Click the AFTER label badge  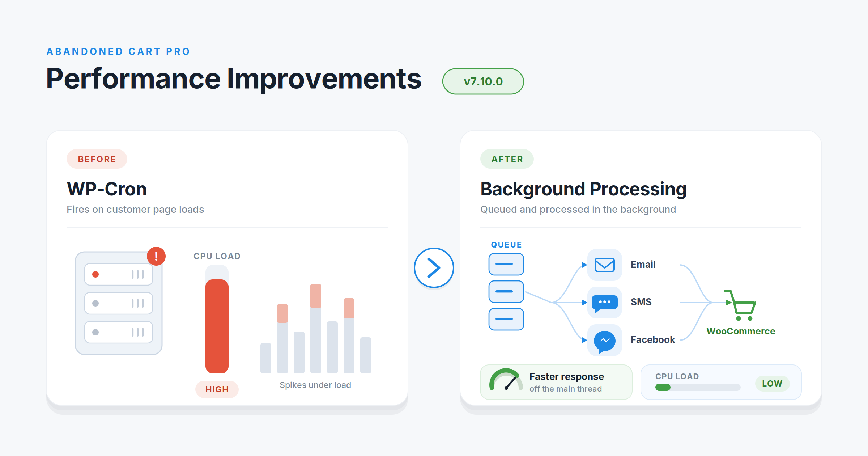(x=507, y=159)
